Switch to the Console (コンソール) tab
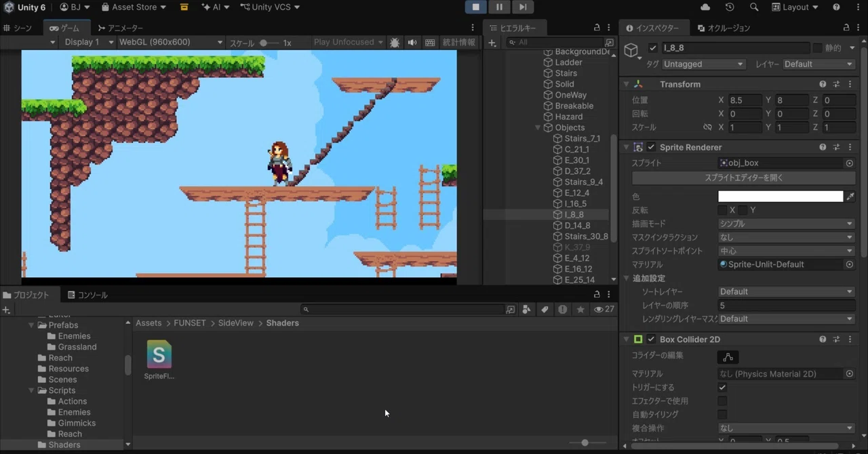Viewport: 868px width, 454px height. pyautogui.click(x=87, y=295)
